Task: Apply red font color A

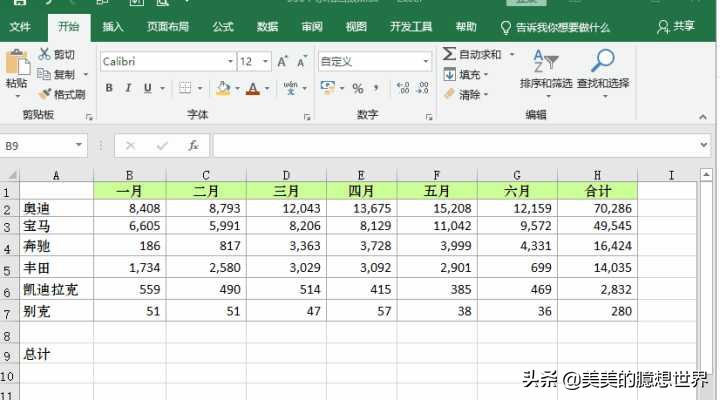Action: (x=253, y=88)
